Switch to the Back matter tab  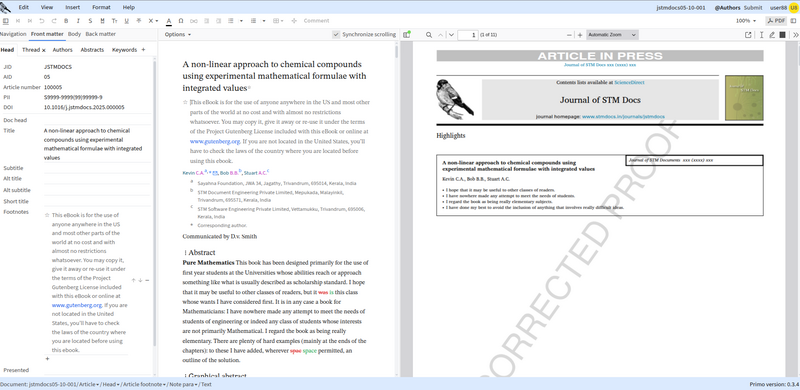point(101,34)
